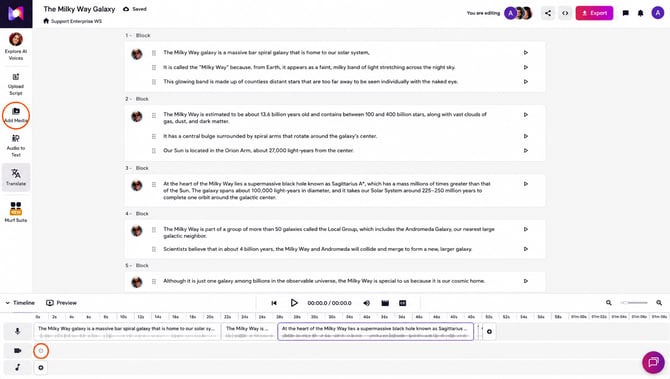Open the comments icon in header
The image size is (670, 379).
(626, 13)
